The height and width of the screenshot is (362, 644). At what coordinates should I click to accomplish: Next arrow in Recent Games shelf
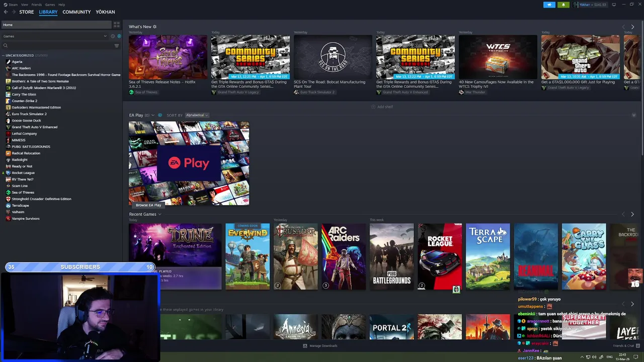(632, 214)
